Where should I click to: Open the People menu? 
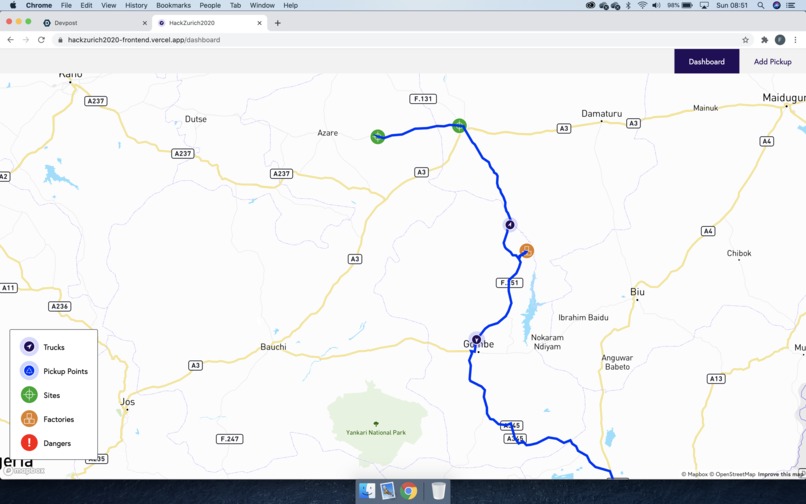210,5
